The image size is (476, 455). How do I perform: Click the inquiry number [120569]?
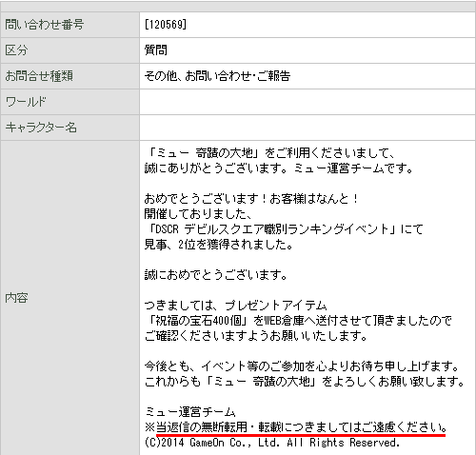166,25
